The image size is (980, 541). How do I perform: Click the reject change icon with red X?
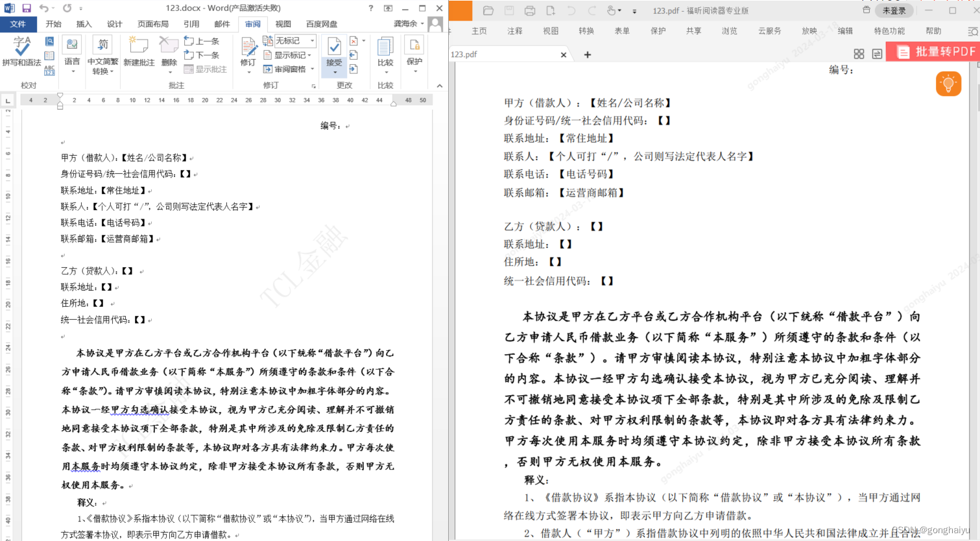pyautogui.click(x=353, y=41)
